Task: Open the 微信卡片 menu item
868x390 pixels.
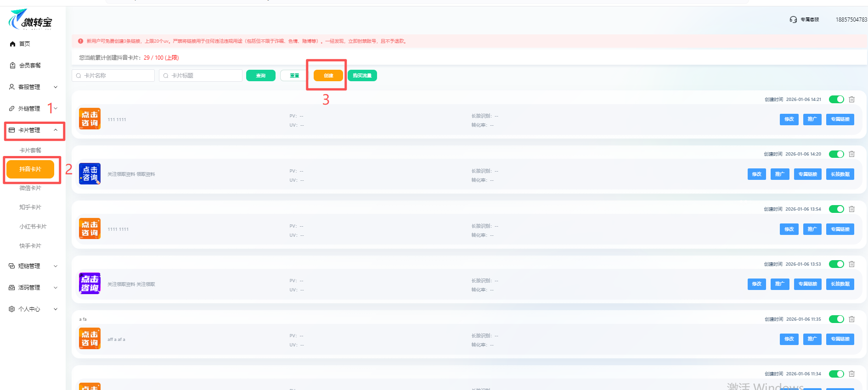Action: click(x=30, y=188)
